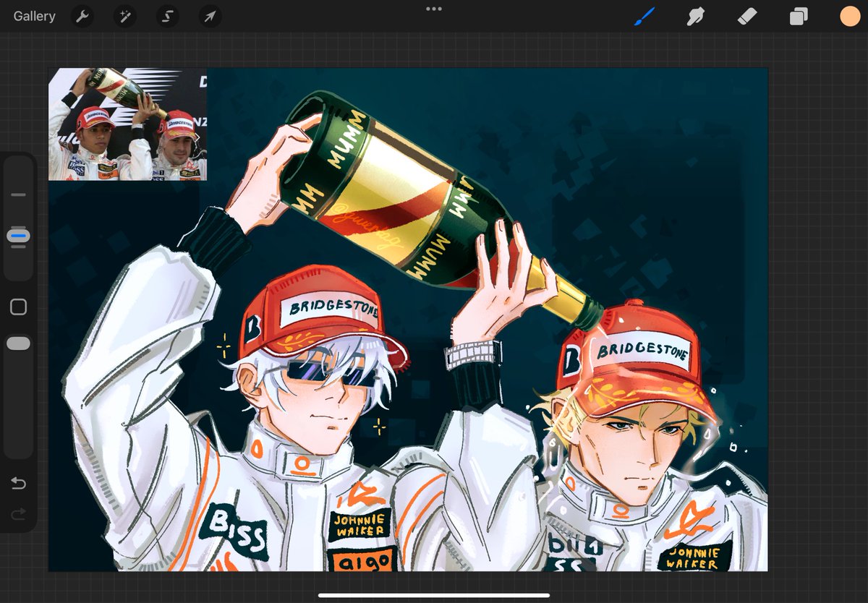Tap the square modify button on sidebar
The image size is (868, 603).
[18, 307]
